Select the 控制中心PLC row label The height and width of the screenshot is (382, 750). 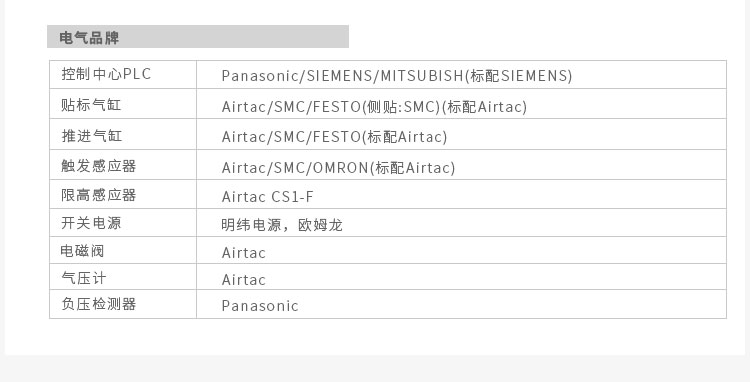[106, 74]
